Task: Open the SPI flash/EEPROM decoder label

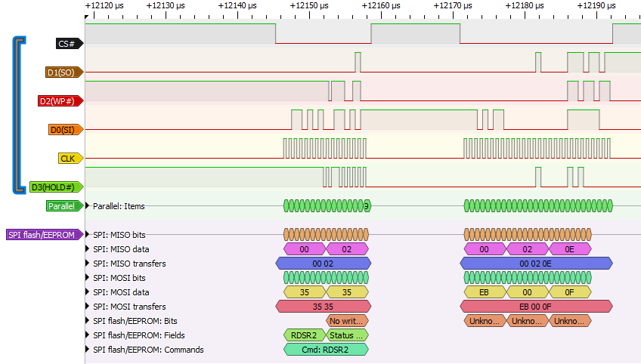Action: point(45,235)
